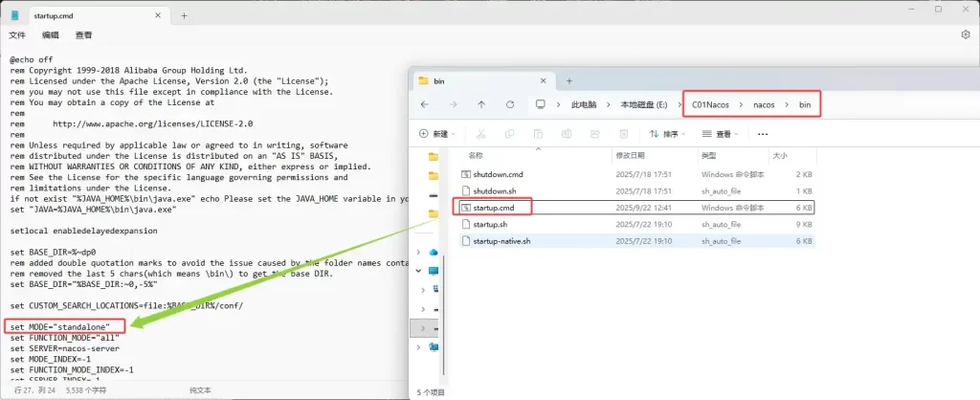Click the Delete trash icon
Viewport: 980px width, 400px height.
(624, 134)
